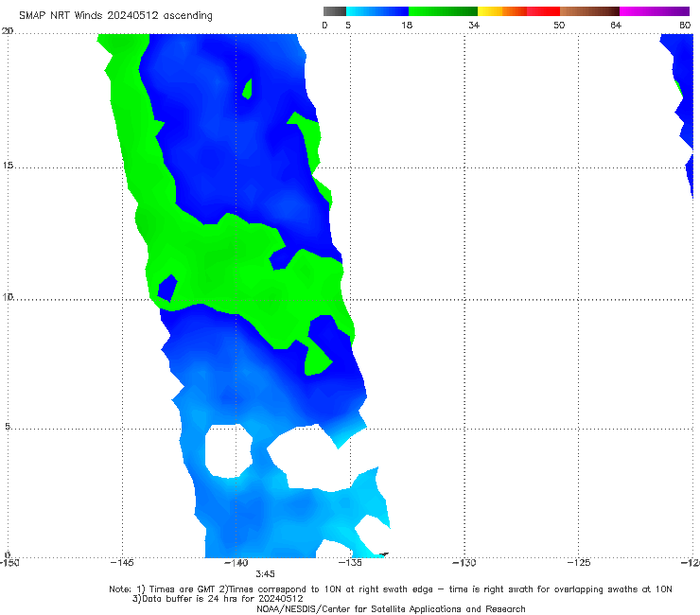Click the color bar label '18'
700x615 pixels.
406,25
